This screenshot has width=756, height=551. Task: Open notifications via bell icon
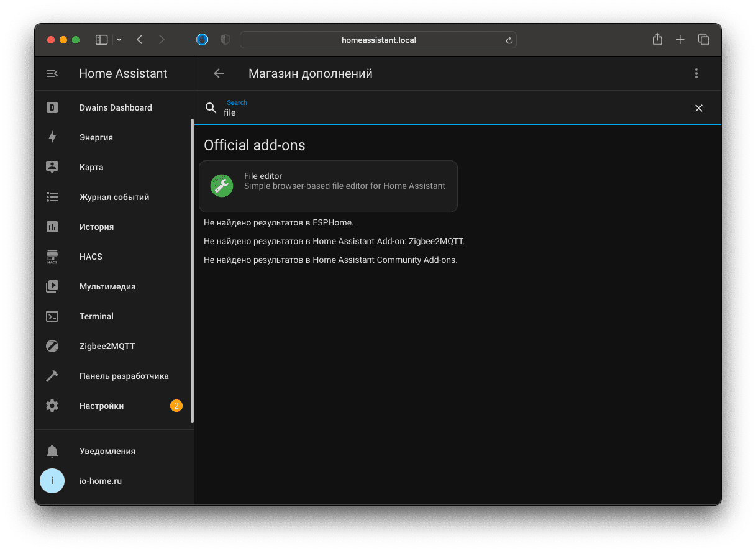pyautogui.click(x=52, y=451)
